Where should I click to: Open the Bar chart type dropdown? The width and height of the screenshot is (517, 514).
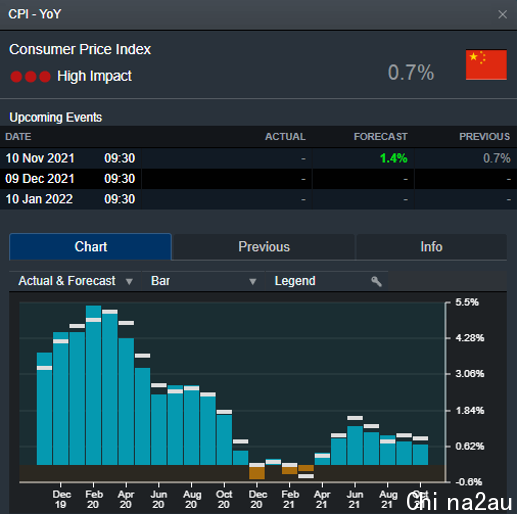pos(203,281)
